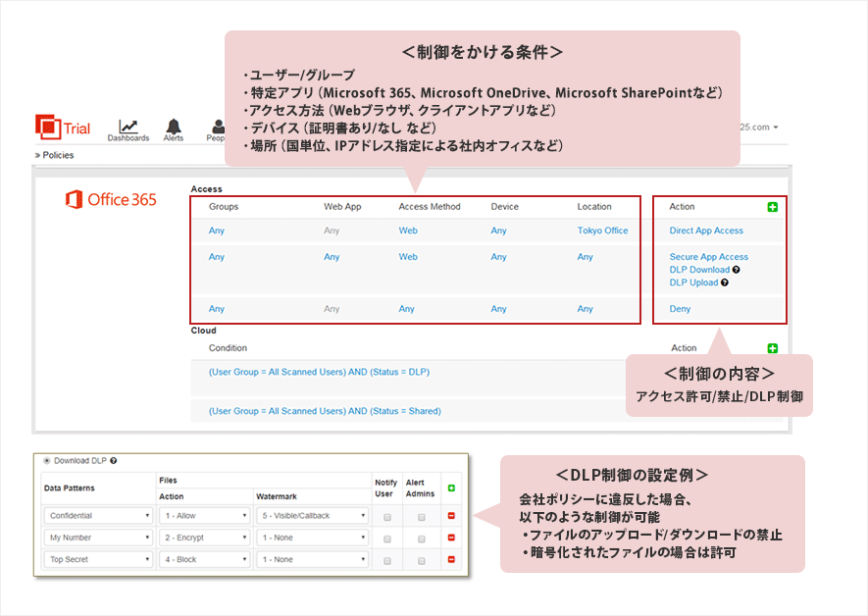Image resolution: width=868 pixels, height=616 pixels.
Task: Add a new DLP data pattern row
Action: pos(451,488)
